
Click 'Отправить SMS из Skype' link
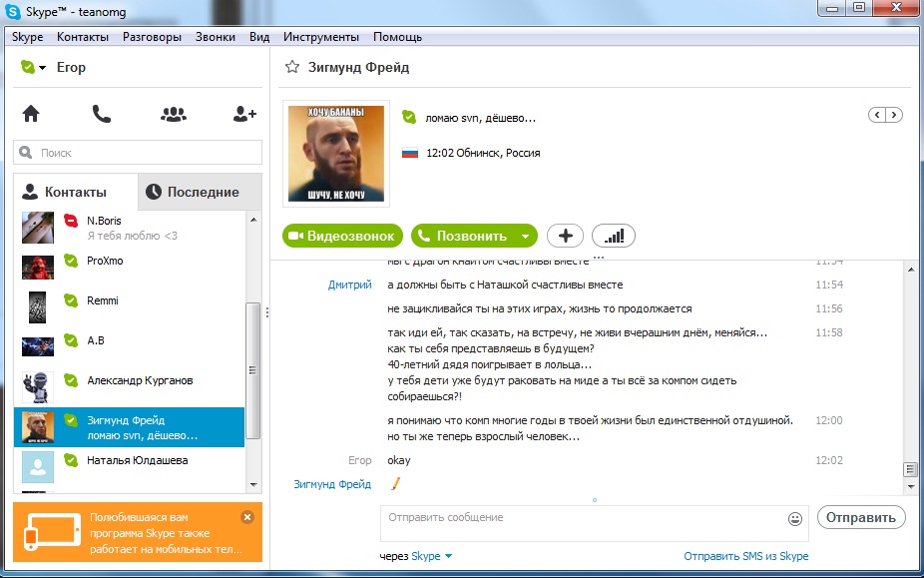(746, 556)
